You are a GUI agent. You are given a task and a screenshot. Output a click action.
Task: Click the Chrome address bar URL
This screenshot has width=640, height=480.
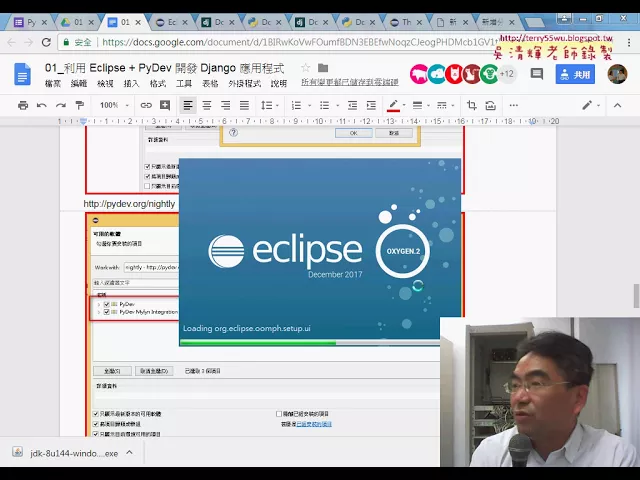(300, 42)
